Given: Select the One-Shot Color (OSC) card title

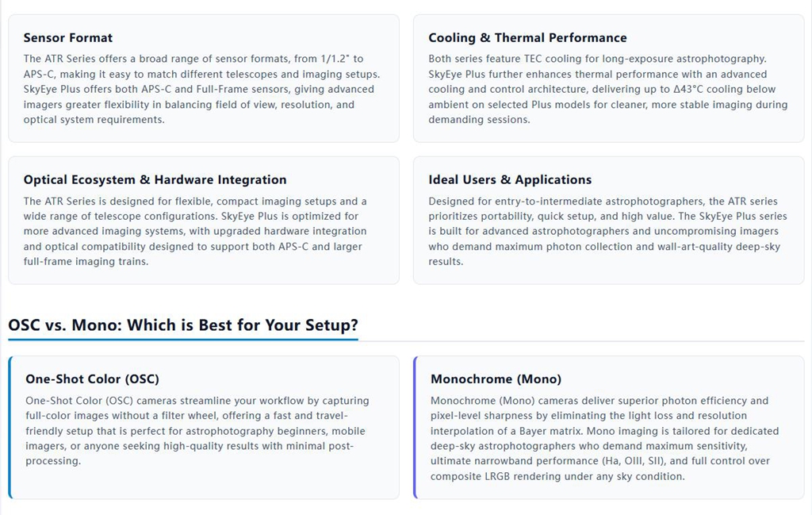Looking at the screenshot, I should pyautogui.click(x=92, y=379).
